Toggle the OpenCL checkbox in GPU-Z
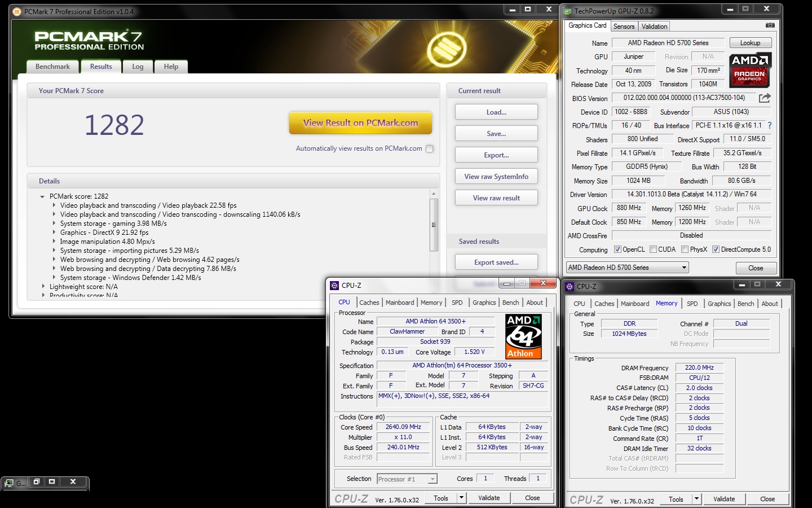Screen dimensions: 812x508 pyautogui.click(x=617, y=249)
